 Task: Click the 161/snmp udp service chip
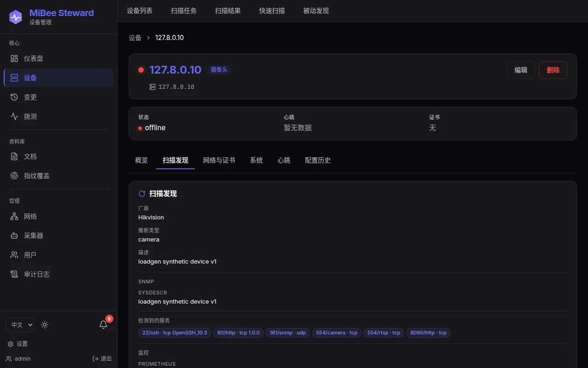(288, 333)
